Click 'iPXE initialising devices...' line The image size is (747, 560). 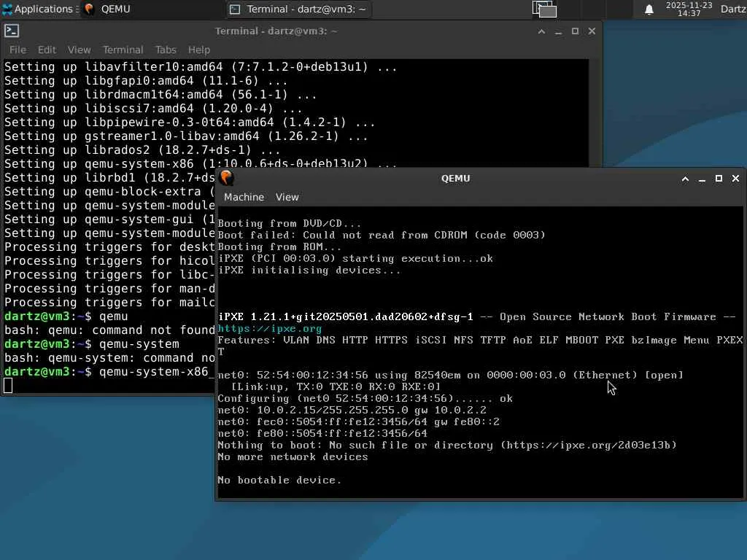(309, 270)
